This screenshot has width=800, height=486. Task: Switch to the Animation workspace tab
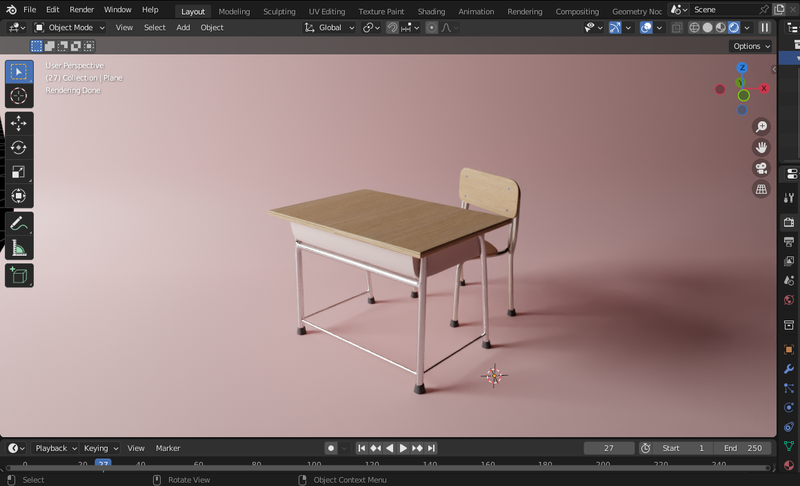476,11
